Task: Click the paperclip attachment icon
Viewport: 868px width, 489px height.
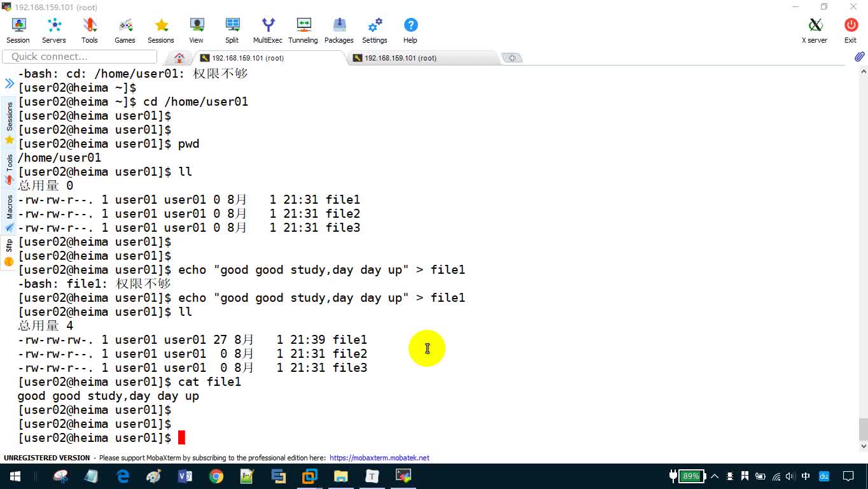Action: point(859,57)
